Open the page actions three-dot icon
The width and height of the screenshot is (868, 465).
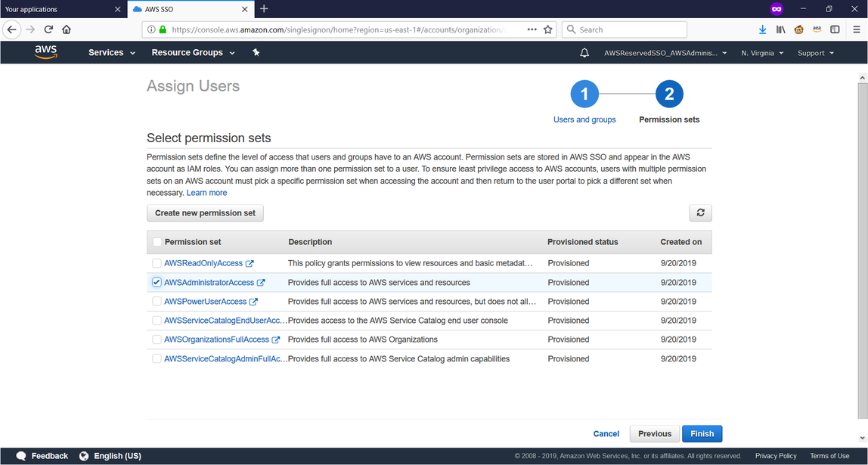(532, 30)
